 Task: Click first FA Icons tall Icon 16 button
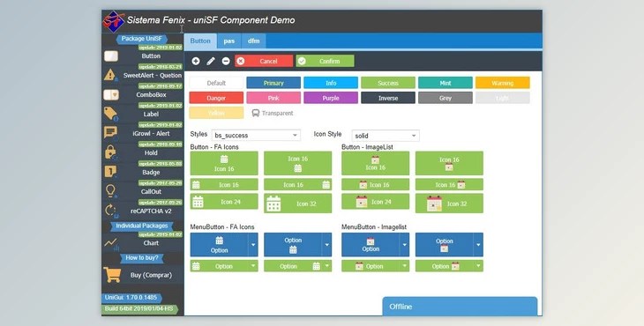click(224, 163)
